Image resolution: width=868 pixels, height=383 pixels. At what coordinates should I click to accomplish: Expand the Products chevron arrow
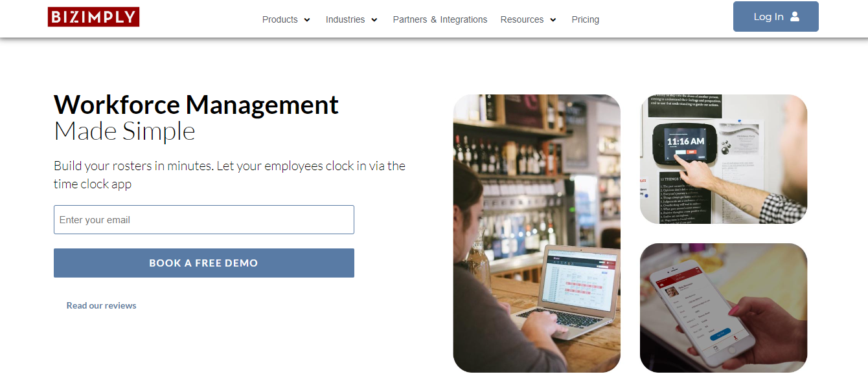pos(307,20)
